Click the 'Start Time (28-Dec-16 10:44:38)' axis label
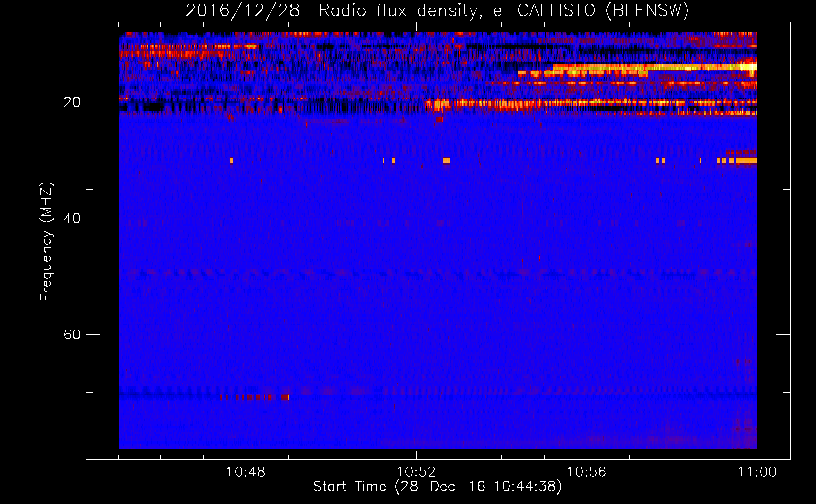This screenshot has height=504, width=816. pyautogui.click(x=437, y=487)
